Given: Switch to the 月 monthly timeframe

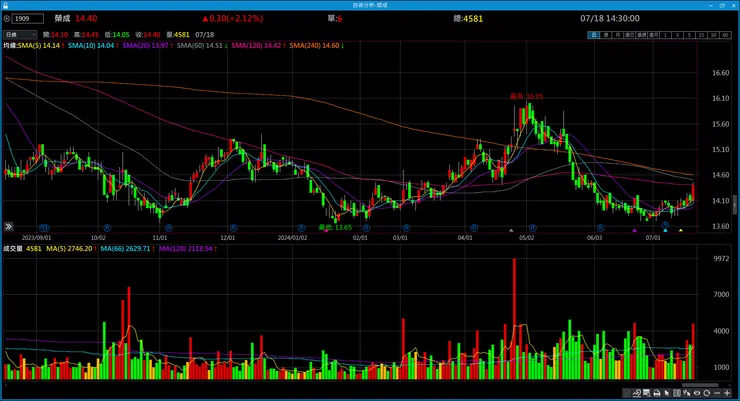Looking at the screenshot, I should tap(617, 35).
